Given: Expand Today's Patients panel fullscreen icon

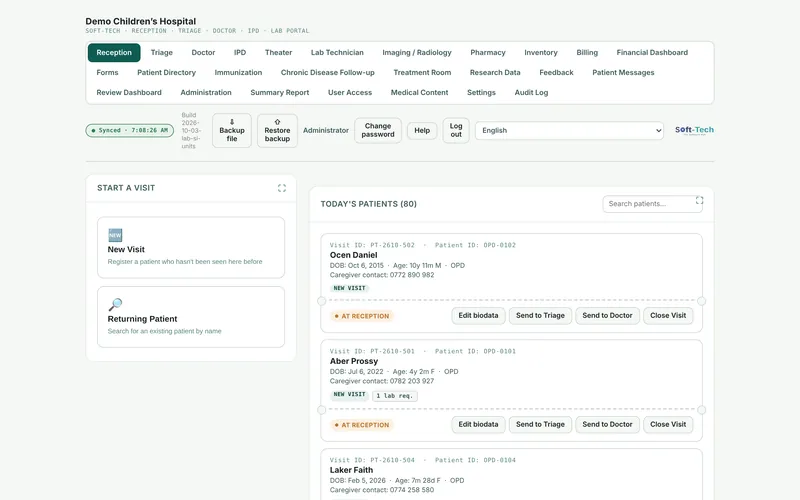Looking at the screenshot, I should (699, 201).
